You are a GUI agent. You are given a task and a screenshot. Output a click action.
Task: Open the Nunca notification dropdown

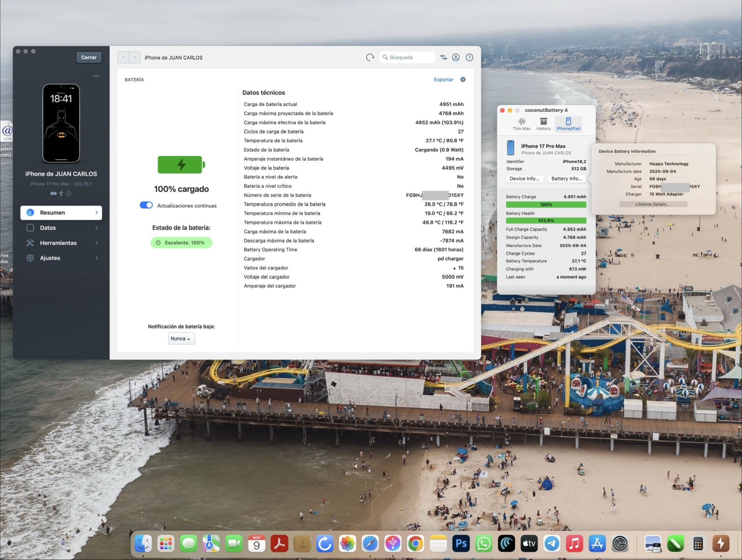[181, 338]
